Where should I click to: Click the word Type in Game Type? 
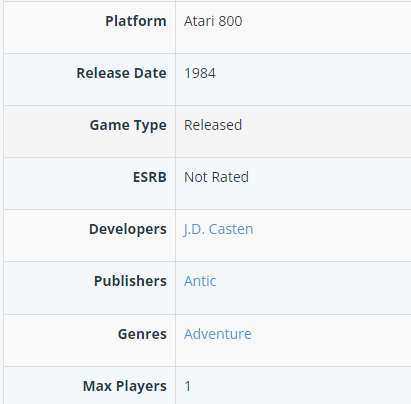point(150,125)
